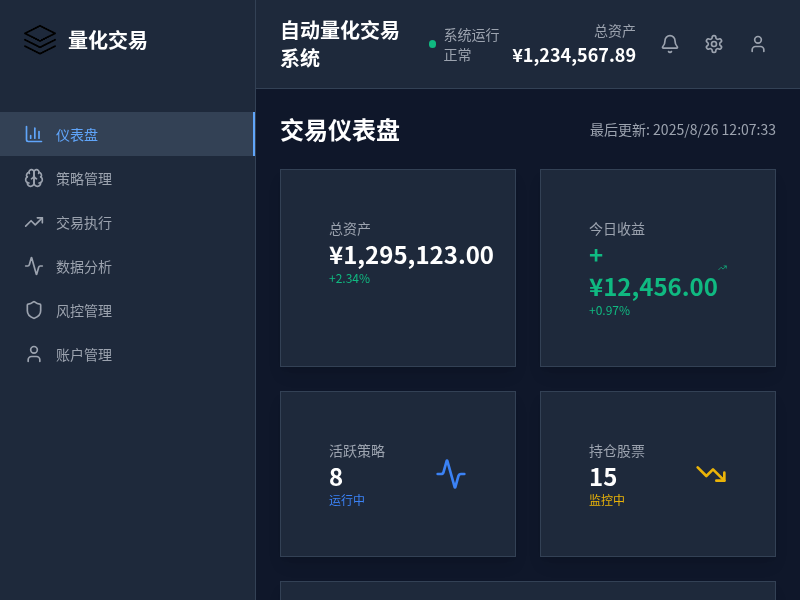Click the 持仓股票 card label

tap(617, 451)
